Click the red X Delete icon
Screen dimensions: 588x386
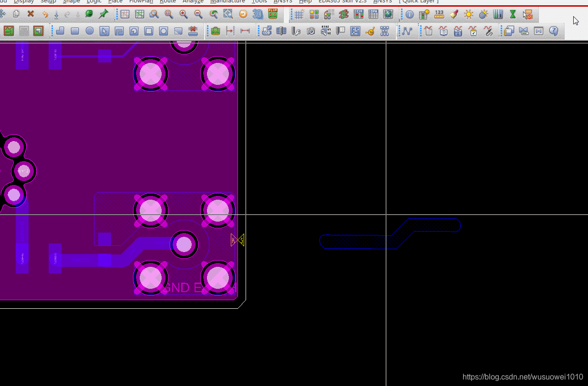31,14
